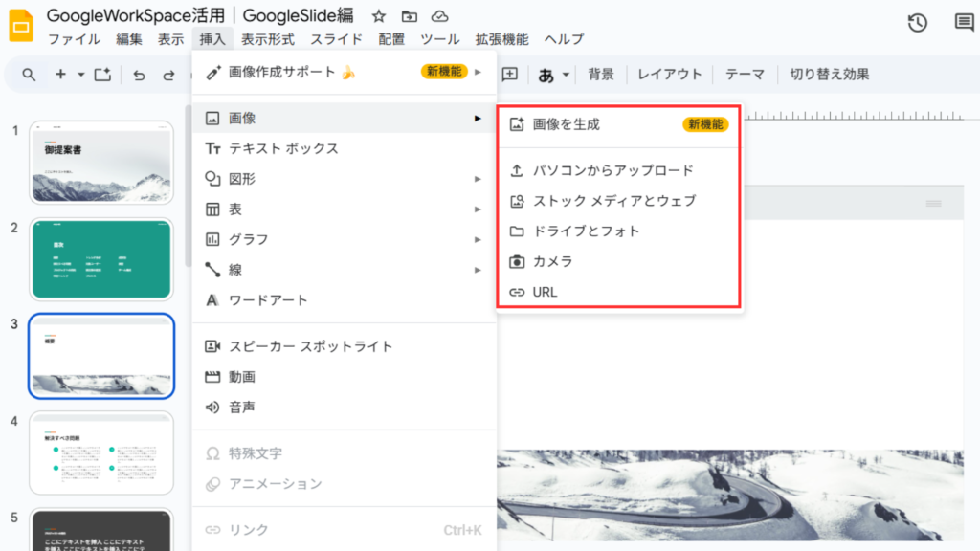Open version history clock icon

[917, 23]
